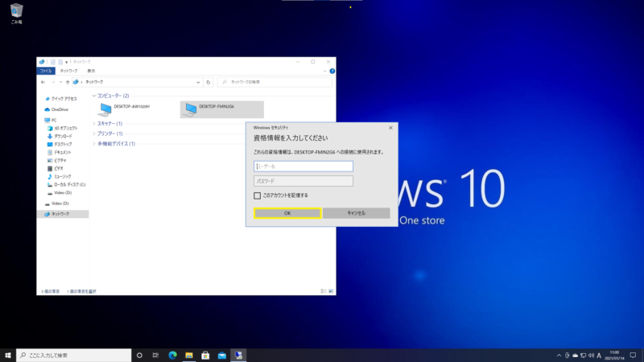
Task: Open 3D オブジェクト folder in sidebar
Action: [63, 129]
